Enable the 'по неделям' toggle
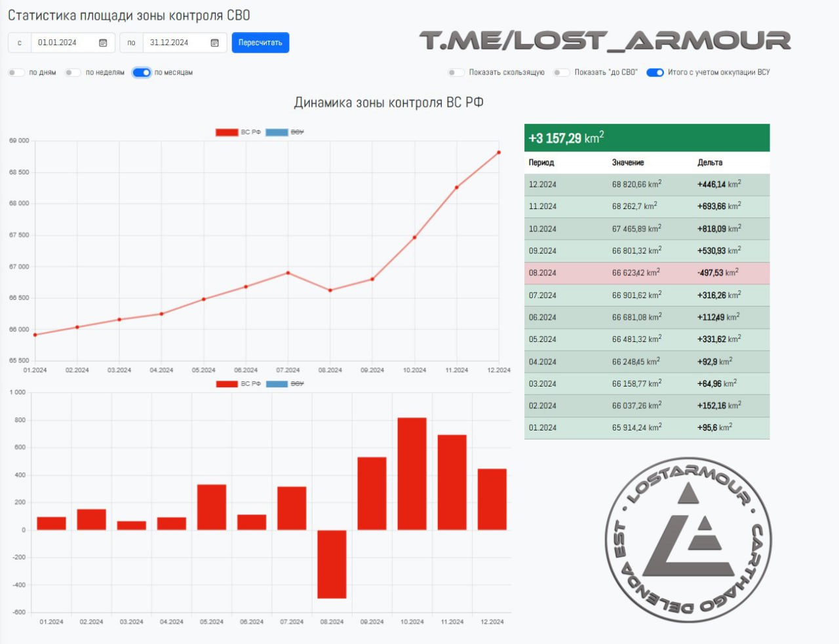 (72, 73)
